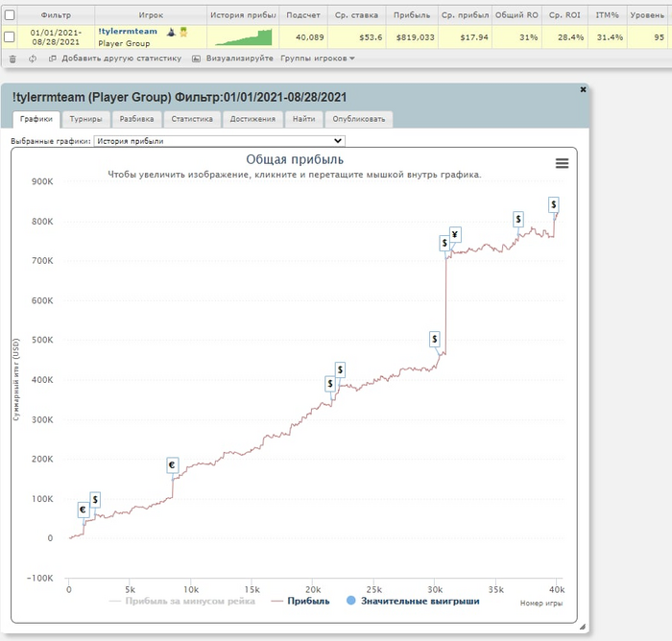Click the 31.4% ITM cell
This screenshot has width=672, height=641.
pos(610,37)
